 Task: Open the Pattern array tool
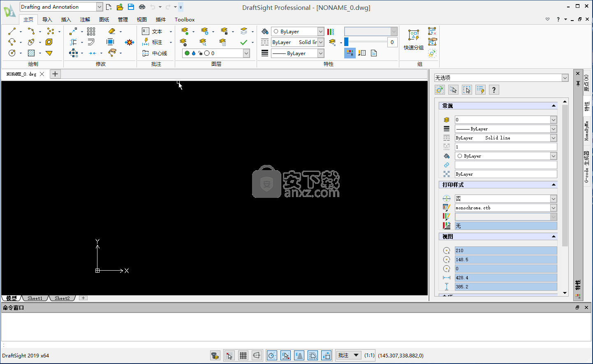pyautogui.click(x=91, y=31)
